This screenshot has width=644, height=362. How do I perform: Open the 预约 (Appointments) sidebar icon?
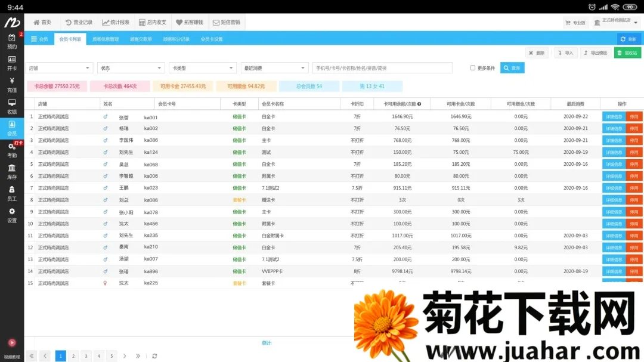coord(13,41)
